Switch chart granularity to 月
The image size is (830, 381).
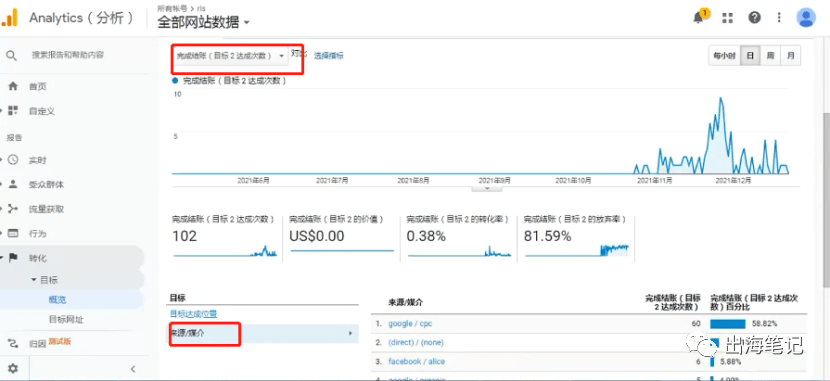click(791, 56)
